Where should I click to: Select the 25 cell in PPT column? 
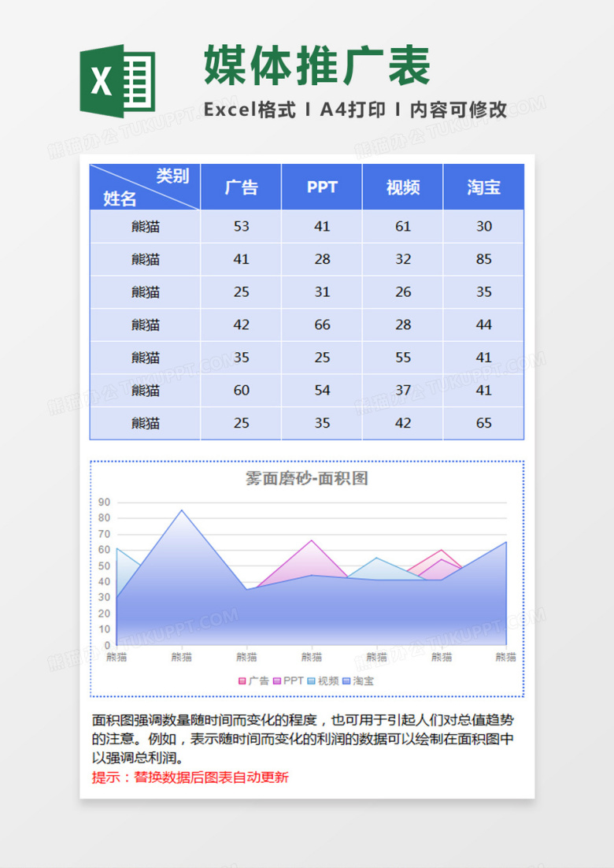[322, 358]
